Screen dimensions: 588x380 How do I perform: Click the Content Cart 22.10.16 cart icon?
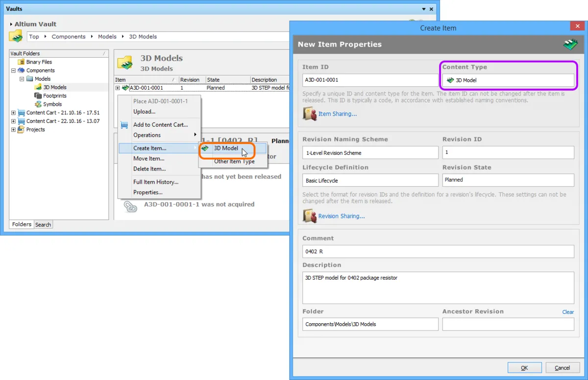click(22, 121)
